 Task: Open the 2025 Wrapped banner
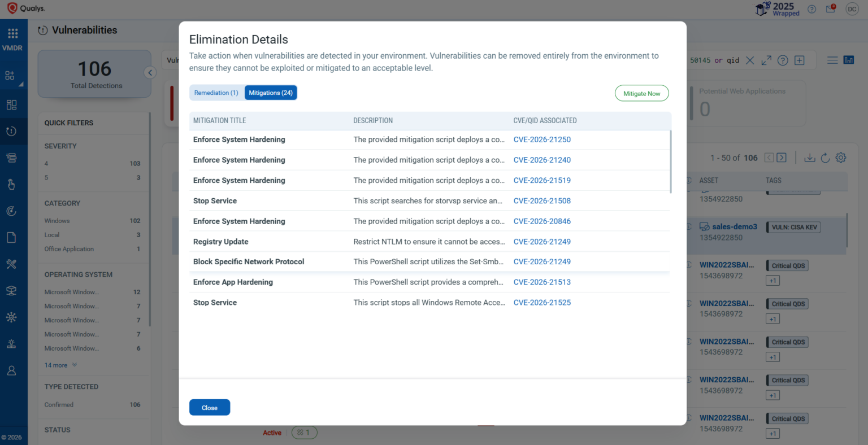[x=778, y=9]
